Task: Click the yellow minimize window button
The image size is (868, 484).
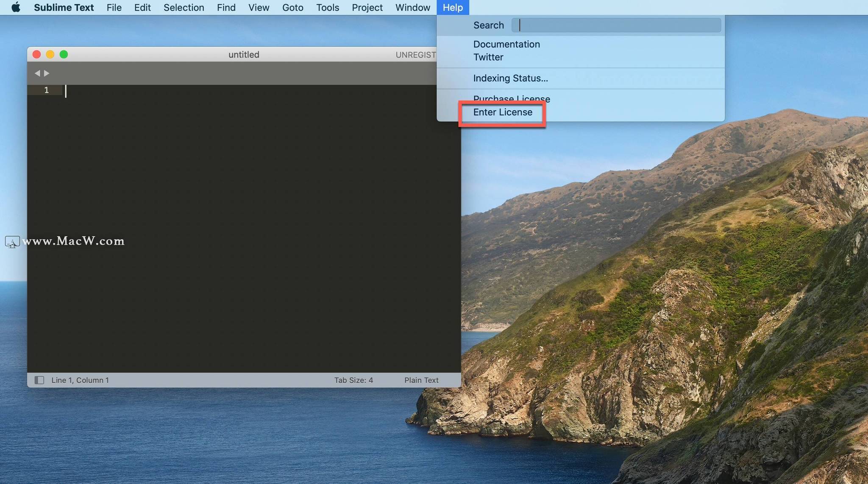Action: 50,54
